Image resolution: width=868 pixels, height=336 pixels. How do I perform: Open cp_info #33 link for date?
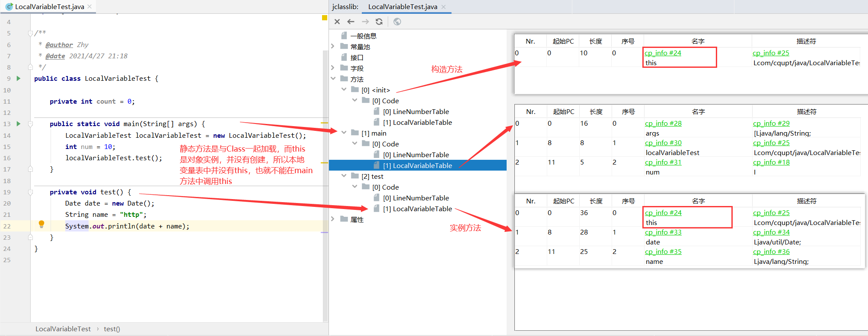tap(663, 232)
